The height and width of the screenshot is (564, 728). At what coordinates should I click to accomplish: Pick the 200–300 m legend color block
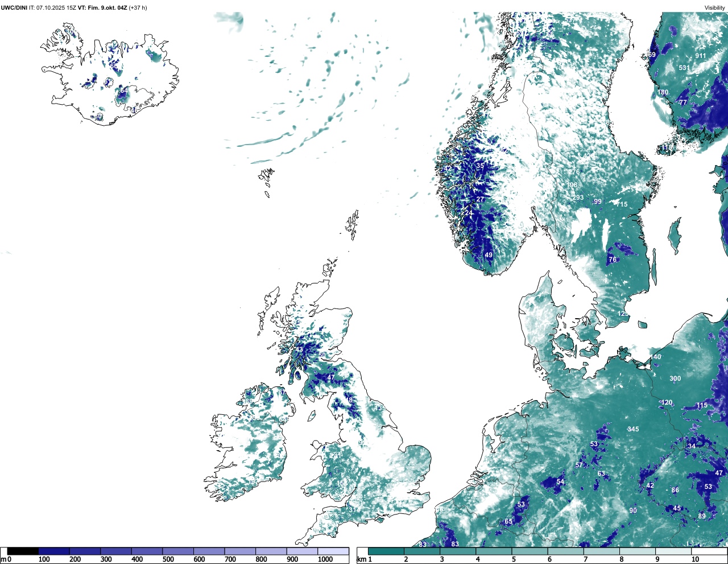click(x=85, y=551)
